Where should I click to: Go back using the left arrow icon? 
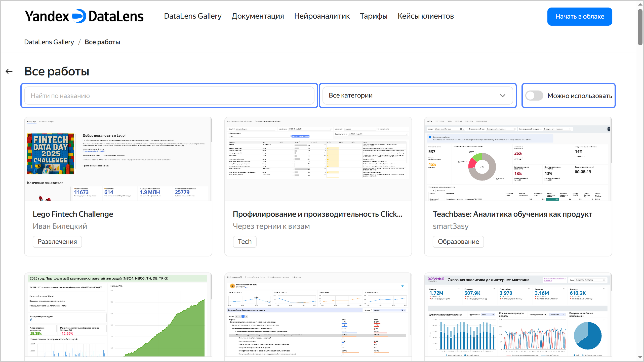click(9, 71)
